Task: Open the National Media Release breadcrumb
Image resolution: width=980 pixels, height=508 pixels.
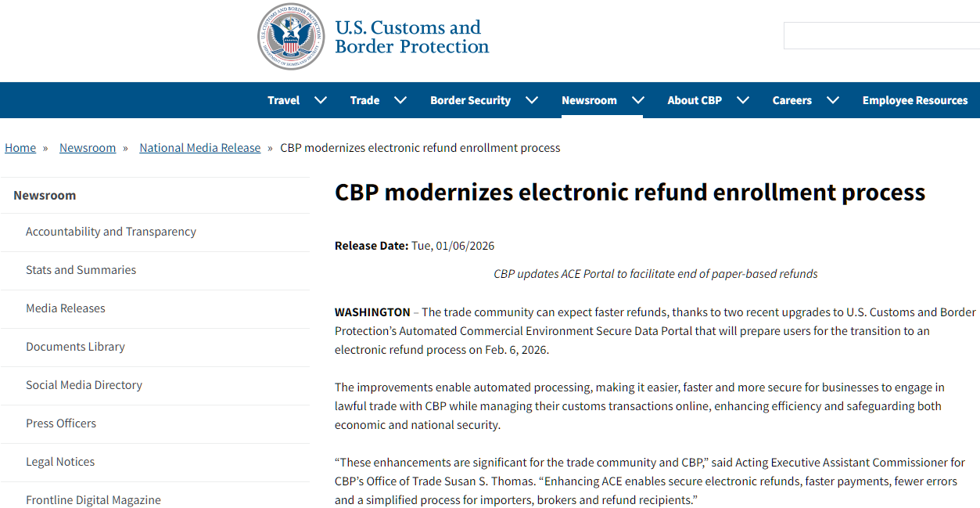Action: click(x=200, y=148)
